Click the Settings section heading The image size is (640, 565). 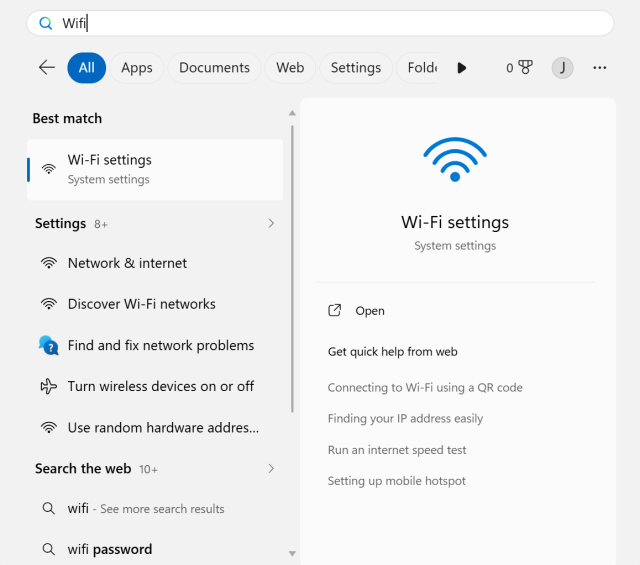tap(60, 223)
